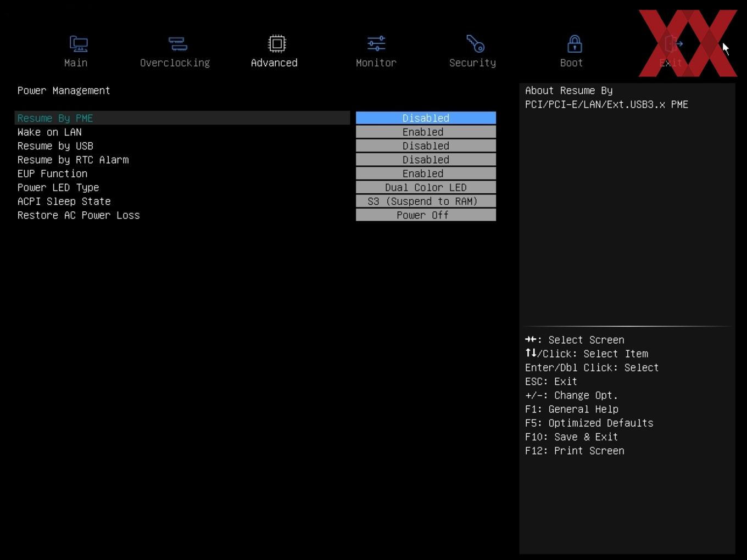Click the Monitor sliders icon
Image resolution: width=747 pixels, height=560 pixels.
pos(376,44)
